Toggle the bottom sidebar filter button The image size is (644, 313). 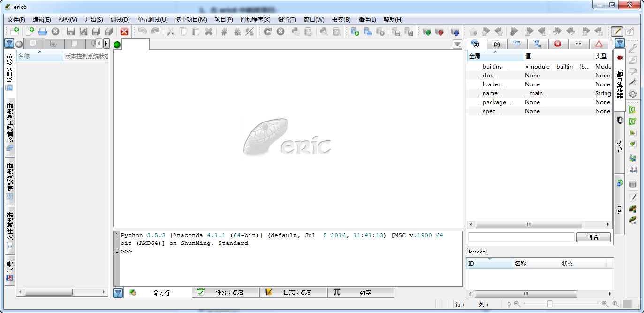pyautogui.click(x=118, y=292)
